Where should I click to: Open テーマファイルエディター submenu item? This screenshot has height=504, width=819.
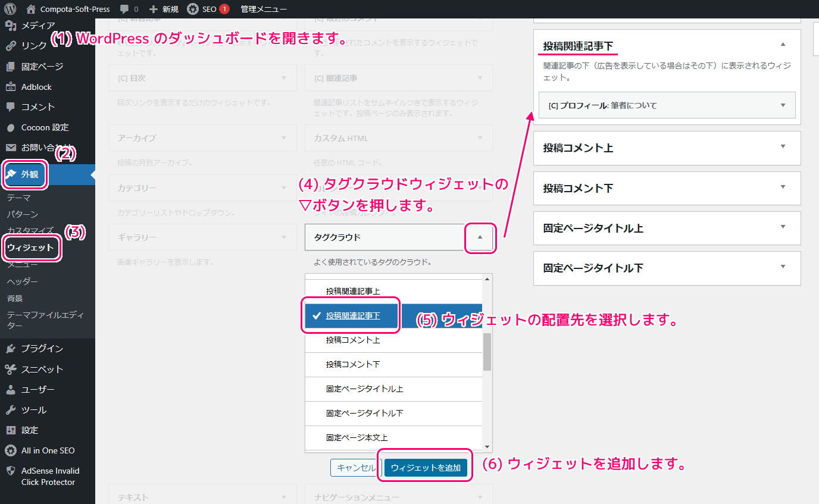(46, 320)
